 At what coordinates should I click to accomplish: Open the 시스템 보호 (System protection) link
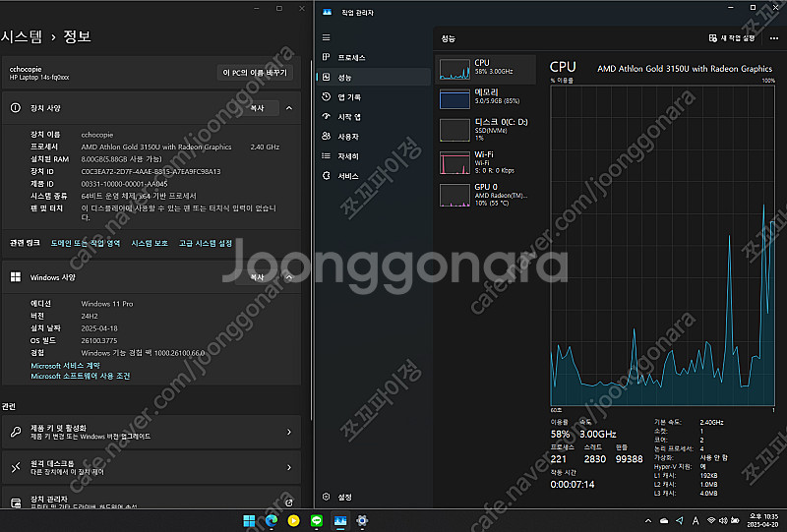pos(150,244)
